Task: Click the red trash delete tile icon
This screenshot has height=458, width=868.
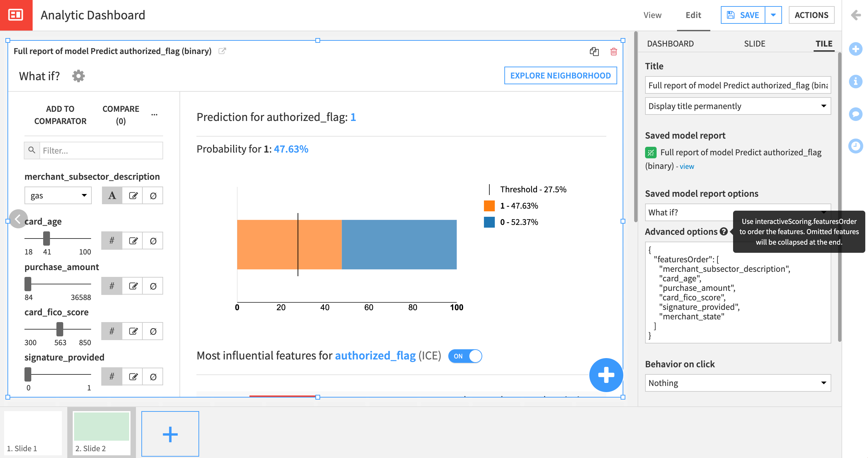Action: point(613,52)
